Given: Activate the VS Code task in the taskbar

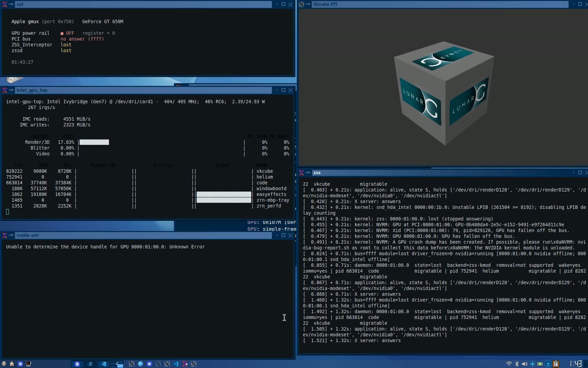Looking at the screenshot, I should [x=176, y=364].
